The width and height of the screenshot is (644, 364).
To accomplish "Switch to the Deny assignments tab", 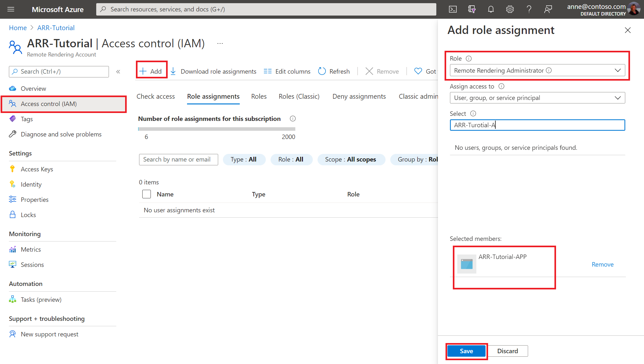I will point(359,96).
